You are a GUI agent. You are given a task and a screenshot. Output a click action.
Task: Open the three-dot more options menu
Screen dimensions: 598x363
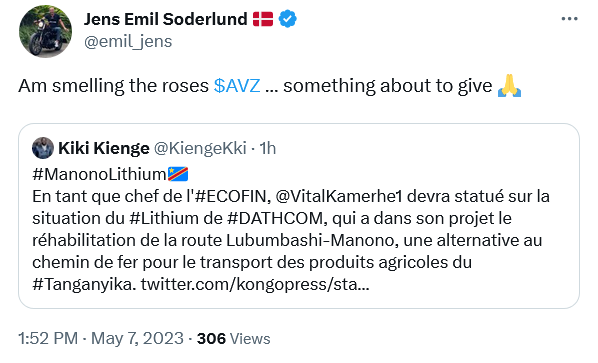pyautogui.click(x=569, y=19)
